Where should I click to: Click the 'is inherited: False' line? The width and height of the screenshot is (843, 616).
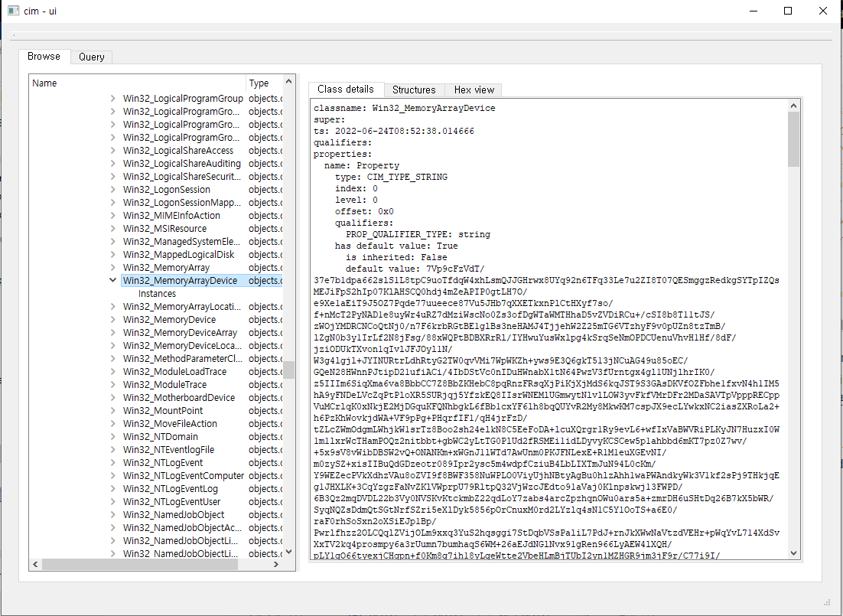[x=396, y=257]
